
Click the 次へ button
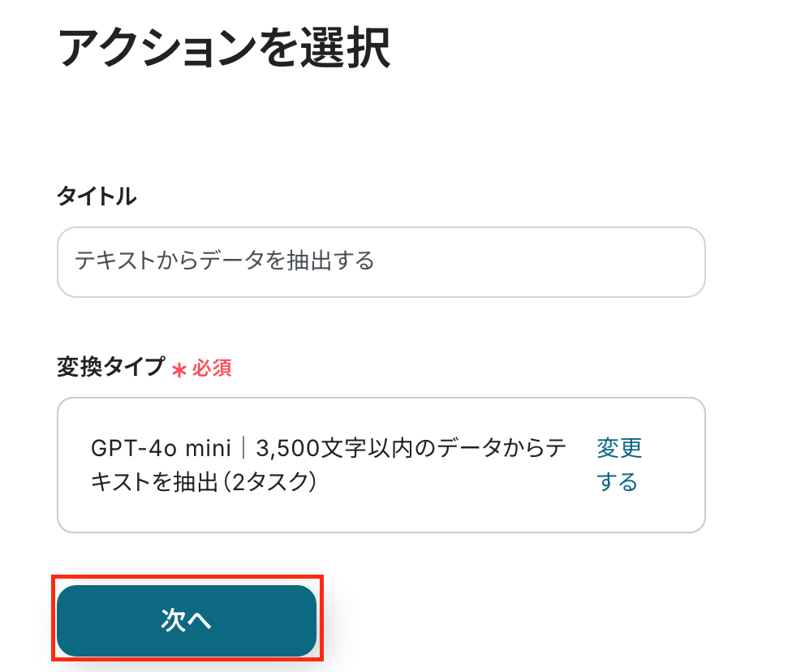186,620
